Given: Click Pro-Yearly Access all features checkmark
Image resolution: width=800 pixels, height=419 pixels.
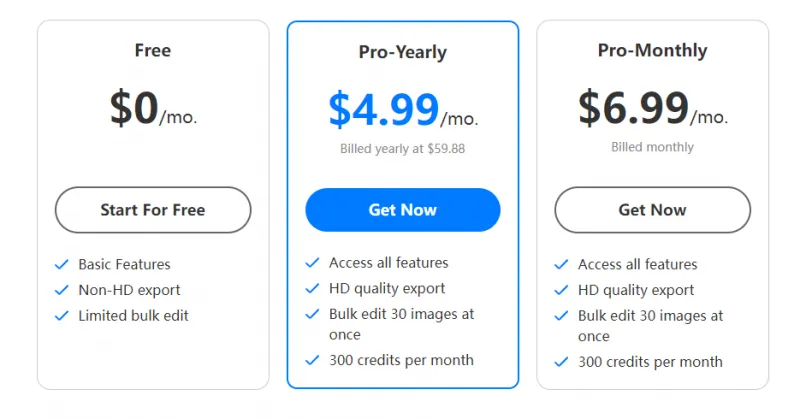Looking at the screenshot, I should coord(312,263).
